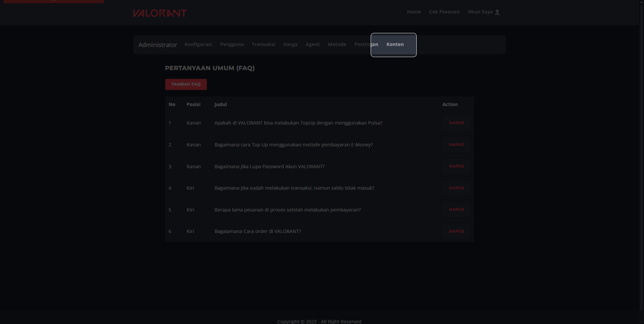
Task: Select the Transaksi tab
Action: point(263,44)
